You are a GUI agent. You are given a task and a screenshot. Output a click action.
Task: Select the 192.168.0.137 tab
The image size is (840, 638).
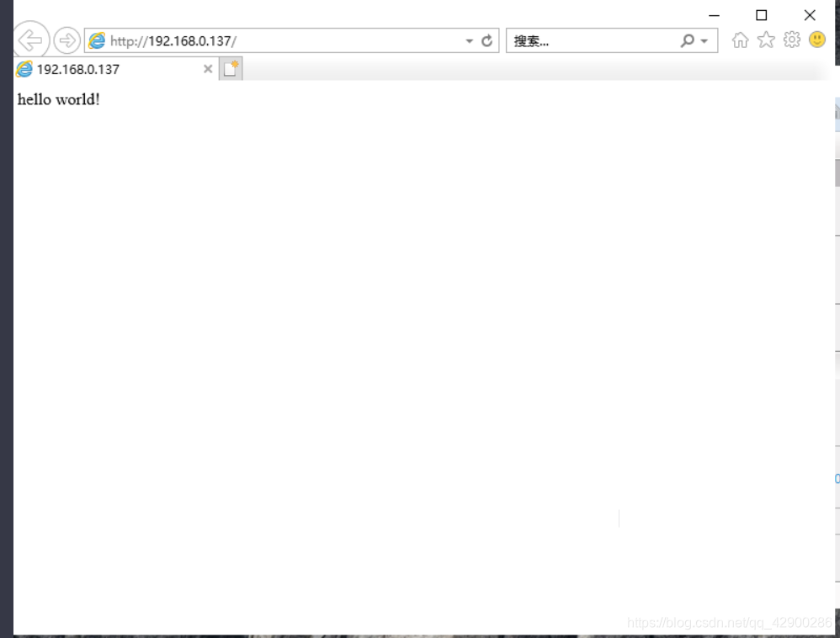pyautogui.click(x=115, y=69)
